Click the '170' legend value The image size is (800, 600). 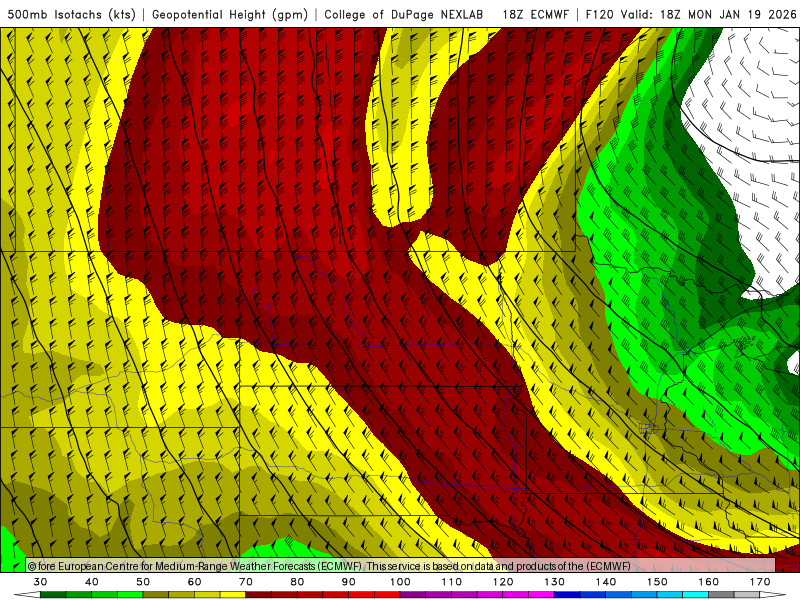click(760, 582)
